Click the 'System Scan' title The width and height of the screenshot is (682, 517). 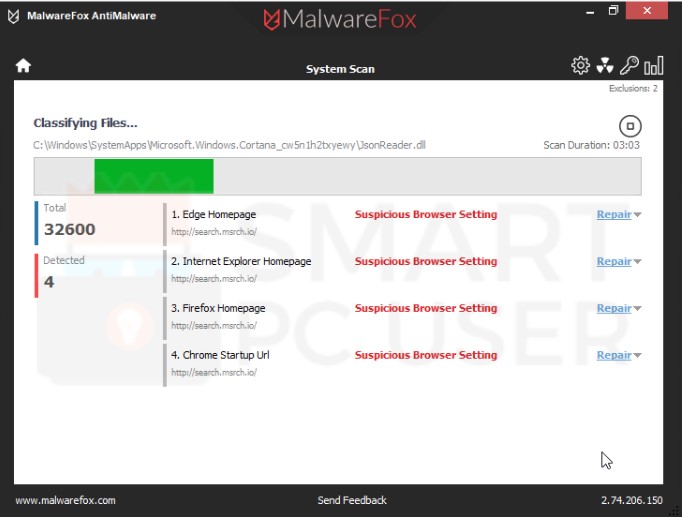(x=340, y=69)
